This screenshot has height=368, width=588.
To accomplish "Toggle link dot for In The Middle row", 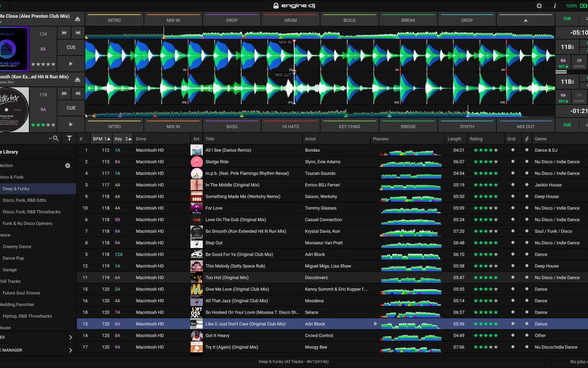I will [527, 185].
